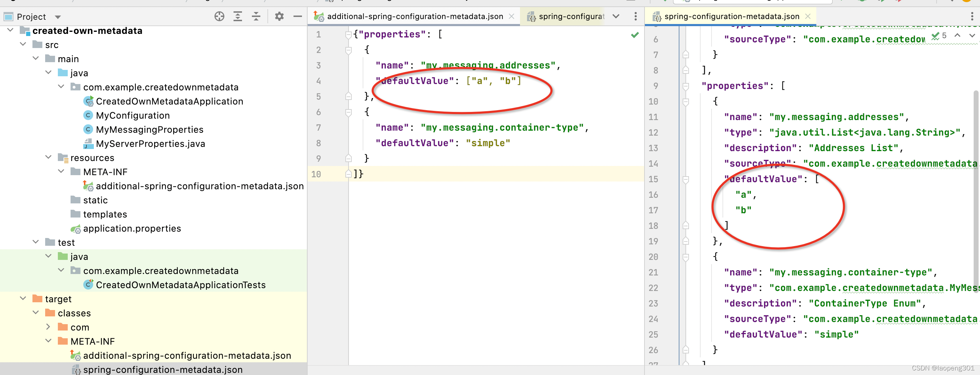Collapse the resources folder
This screenshot has width=980, height=375.
(x=48, y=157)
